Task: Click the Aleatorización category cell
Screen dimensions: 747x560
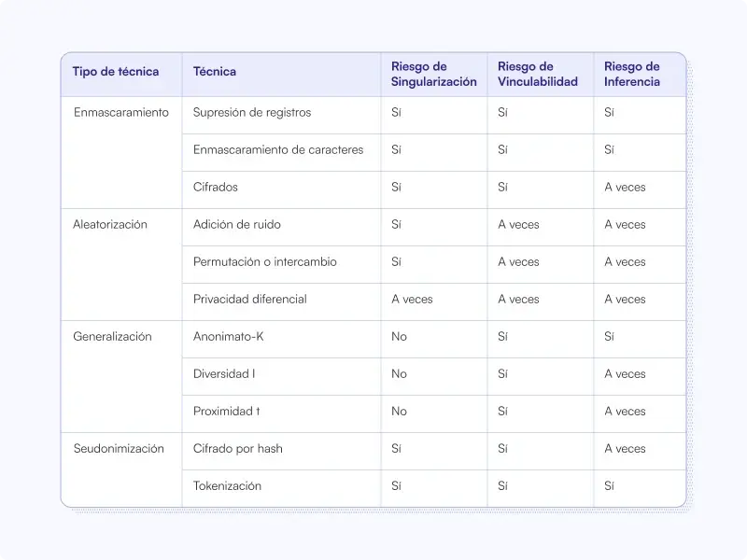Action: tap(121, 264)
